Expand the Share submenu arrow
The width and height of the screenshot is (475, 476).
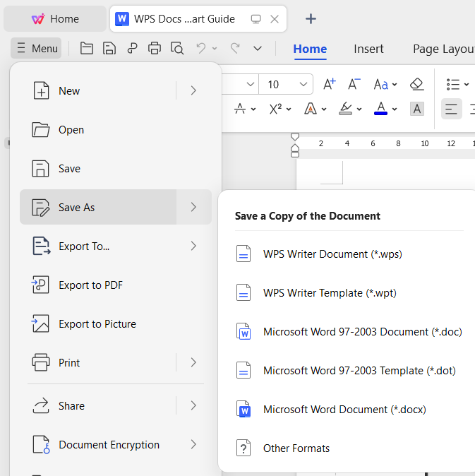pyautogui.click(x=193, y=405)
